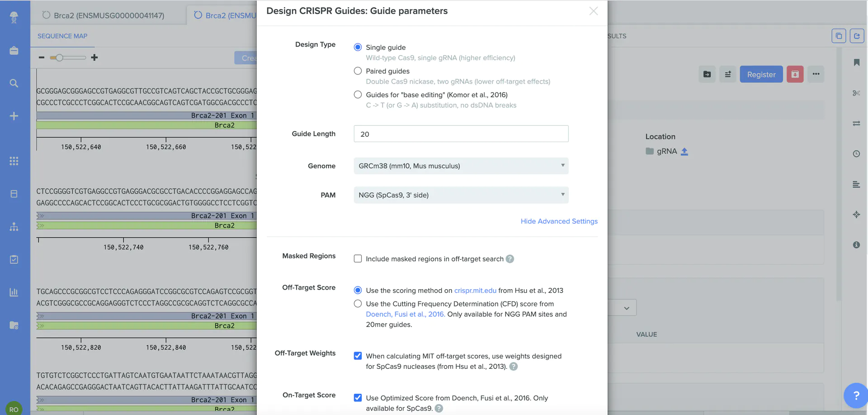This screenshot has height=415, width=868.
Task: Click the create plus icon in sidebar
Action: (14, 116)
